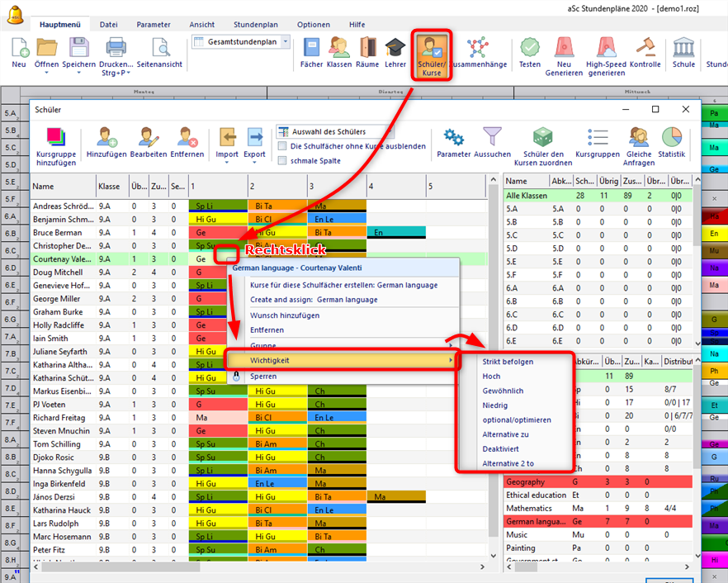Click the Drucken printer icon
This screenshot has width=728, height=583.
coord(116,47)
